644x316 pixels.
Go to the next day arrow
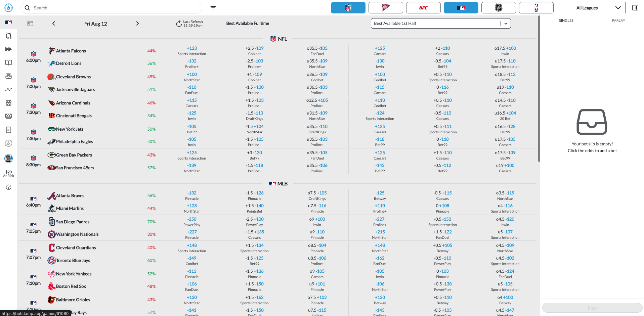tap(137, 24)
